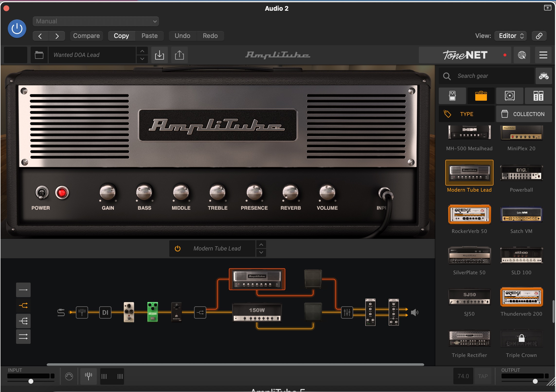Screen dimensions: 556x392
Task: Select the Thunderverb 200 amp
Action: point(521,297)
